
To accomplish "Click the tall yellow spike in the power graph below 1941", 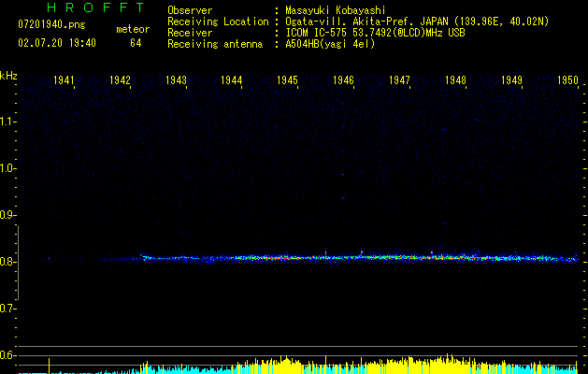I will click(50, 366).
